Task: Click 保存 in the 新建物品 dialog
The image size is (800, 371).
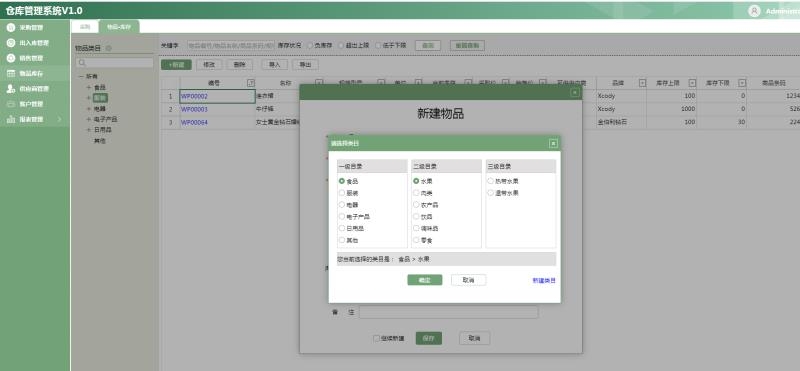Action: point(429,338)
